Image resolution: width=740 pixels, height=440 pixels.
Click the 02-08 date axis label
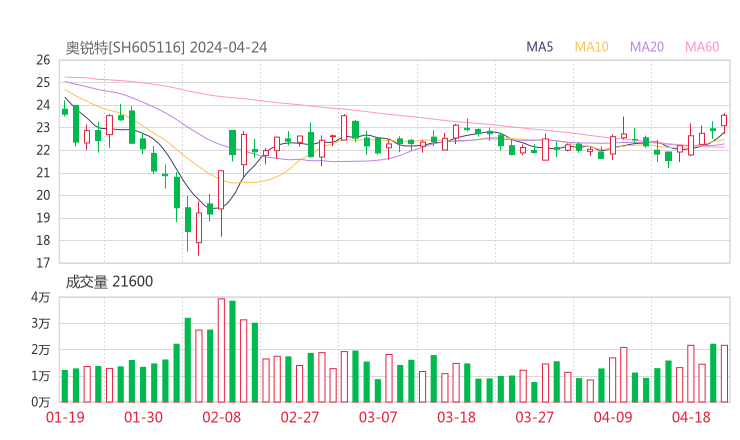point(221,417)
